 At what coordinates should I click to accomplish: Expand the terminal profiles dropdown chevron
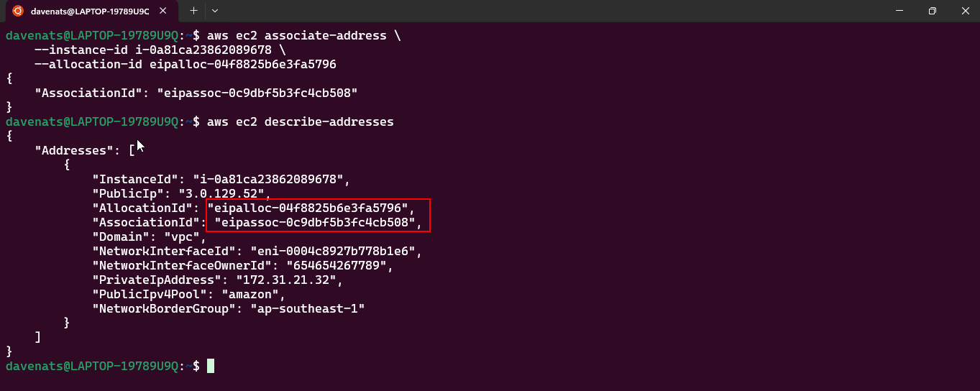214,11
